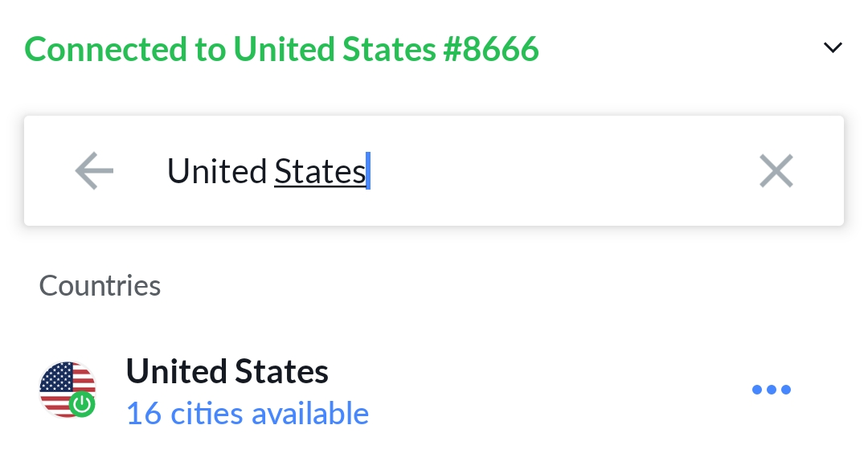This screenshot has height=470, width=868.
Task: Click the word "available" under United States
Action: 309,414
